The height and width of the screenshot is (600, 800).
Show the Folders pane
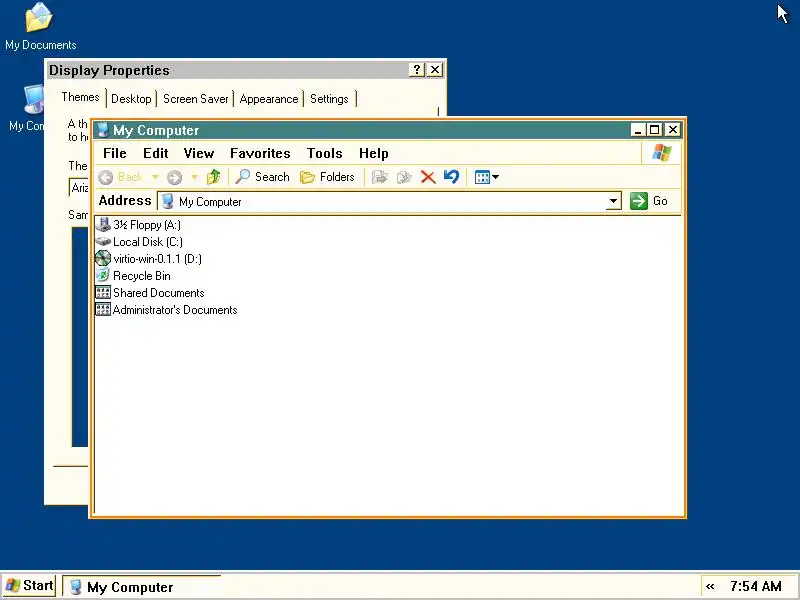(x=327, y=177)
